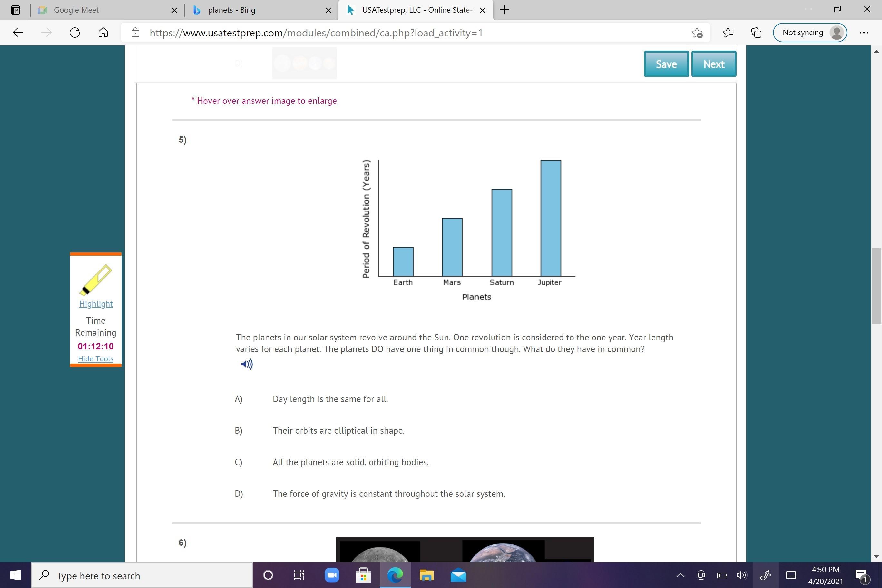The width and height of the screenshot is (882, 588).
Task: Add page to favorites star icon
Action: (x=697, y=33)
